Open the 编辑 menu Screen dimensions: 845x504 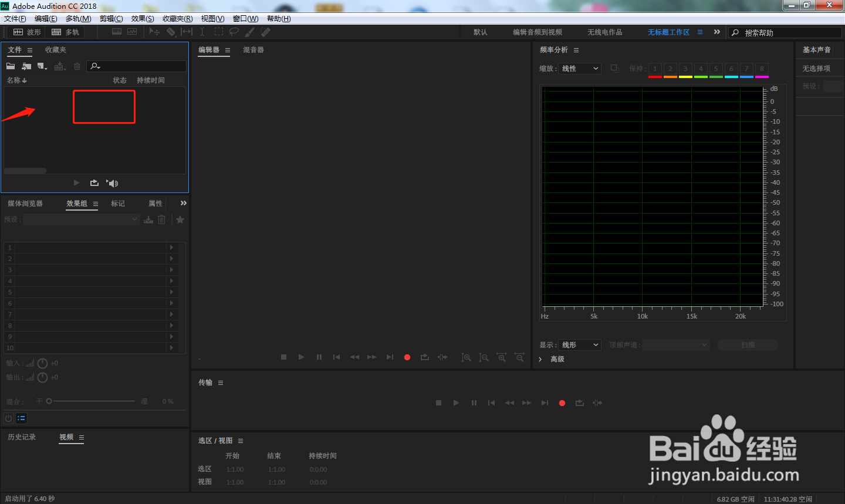46,19
